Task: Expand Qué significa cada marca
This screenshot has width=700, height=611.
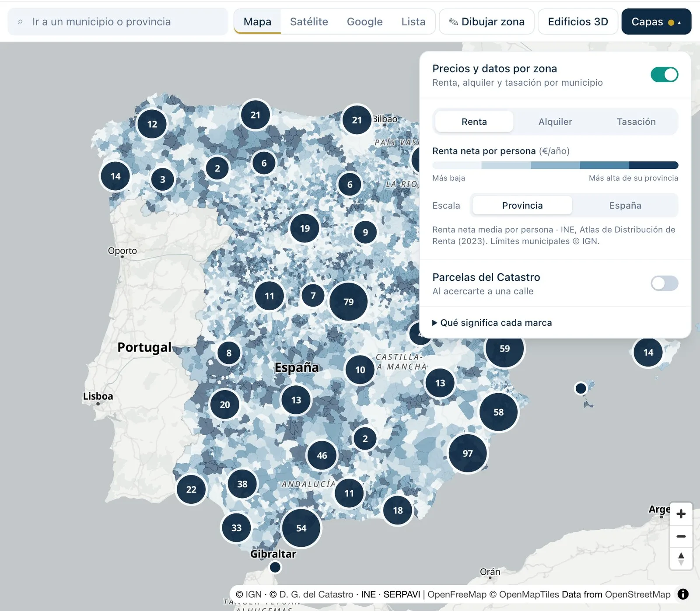Action: [x=492, y=323]
